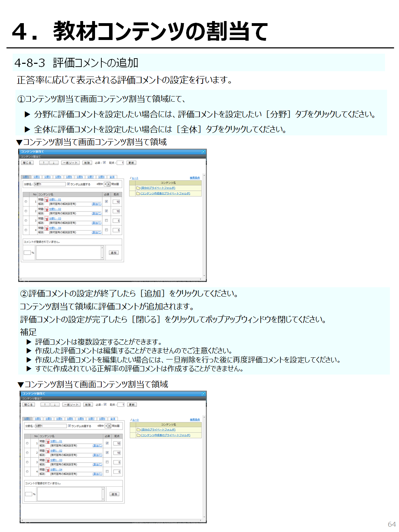Click the 閉じる button in the lower screenshot
The height and width of the screenshot is (532, 399).
(x=28, y=405)
